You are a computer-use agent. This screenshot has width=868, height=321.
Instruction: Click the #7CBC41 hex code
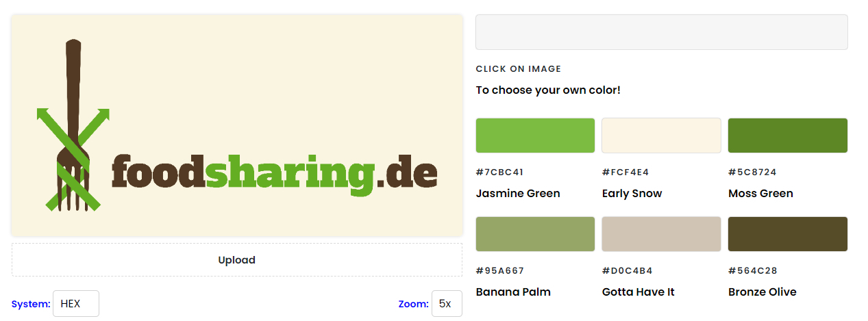coord(499,172)
